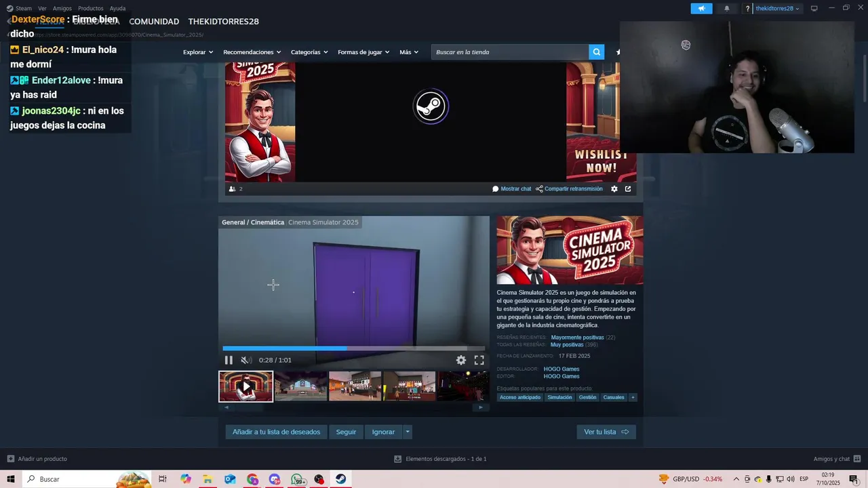Open File Explorer from the taskbar
The height and width of the screenshot is (488, 868).
pyautogui.click(x=208, y=479)
